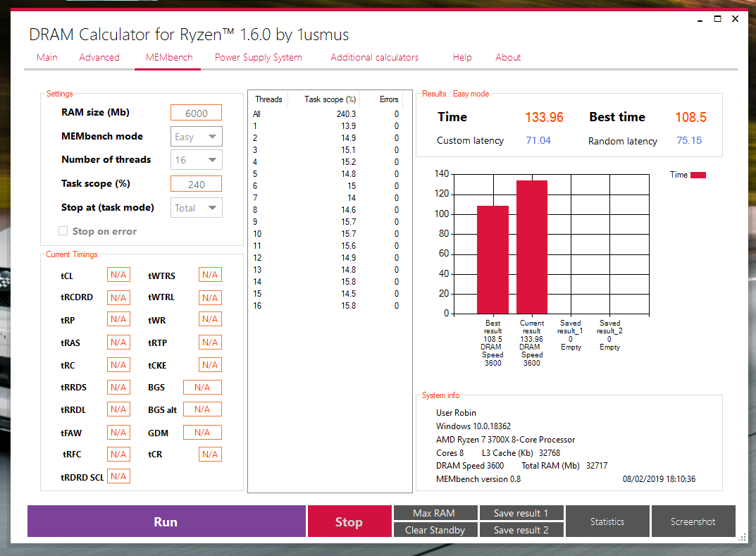Click the tWR timing value field
This screenshot has width=756, height=556.
tap(210, 319)
